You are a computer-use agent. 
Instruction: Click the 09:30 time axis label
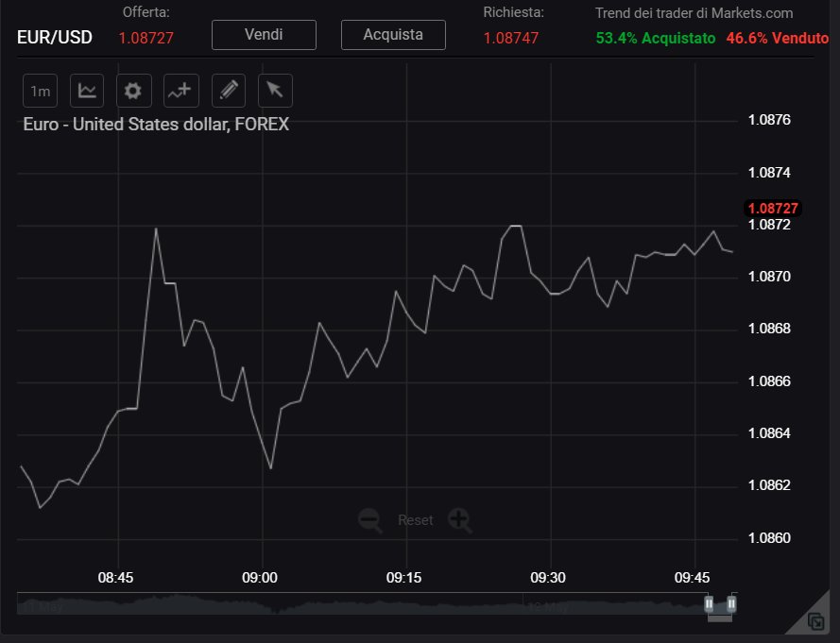pyautogui.click(x=548, y=578)
